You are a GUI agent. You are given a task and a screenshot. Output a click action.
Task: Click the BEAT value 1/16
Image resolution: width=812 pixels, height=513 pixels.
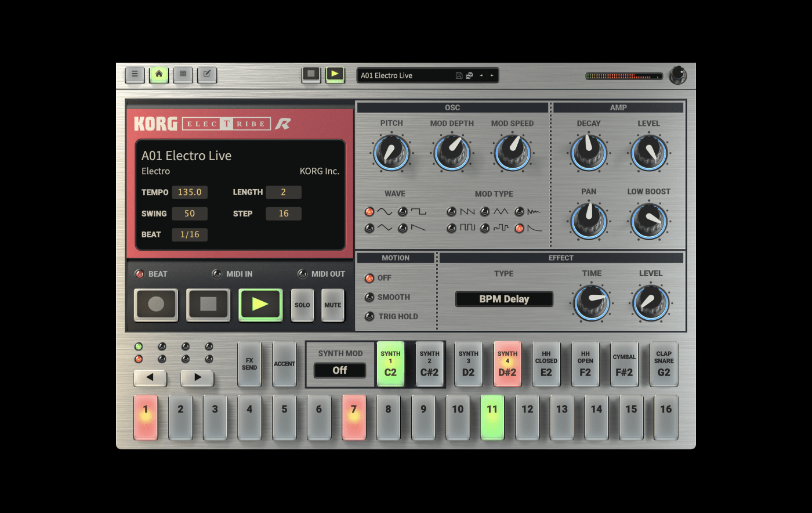click(x=190, y=234)
